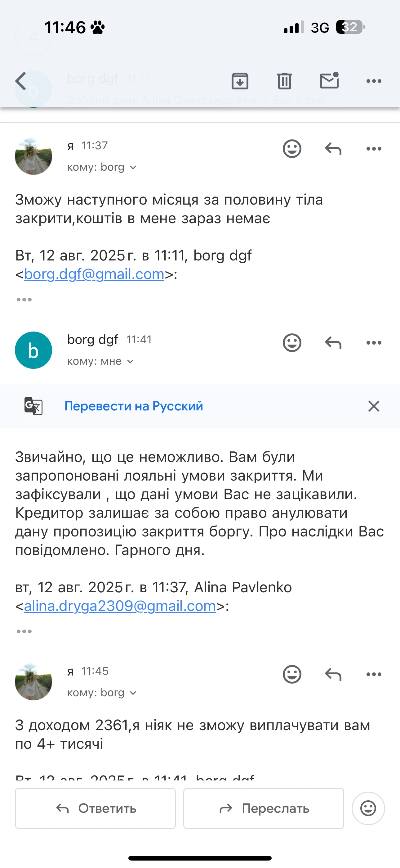
Task: Expand "кому: мне" recipient details
Action: 100,362
